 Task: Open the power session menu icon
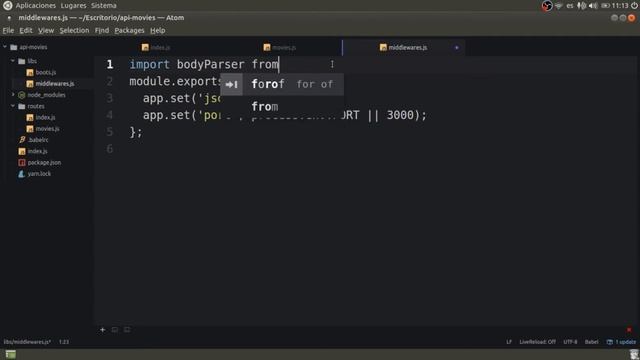click(634, 6)
